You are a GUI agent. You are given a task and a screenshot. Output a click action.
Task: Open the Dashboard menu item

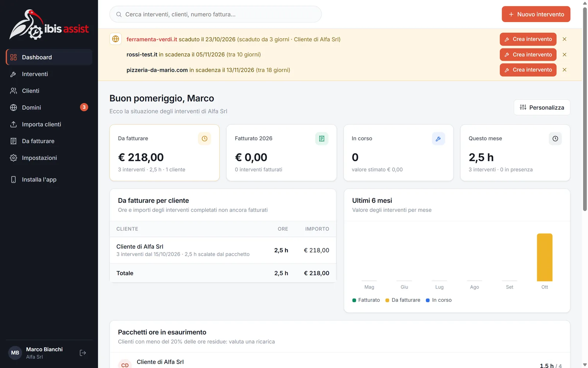pyautogui.click(x=49, y=57)
